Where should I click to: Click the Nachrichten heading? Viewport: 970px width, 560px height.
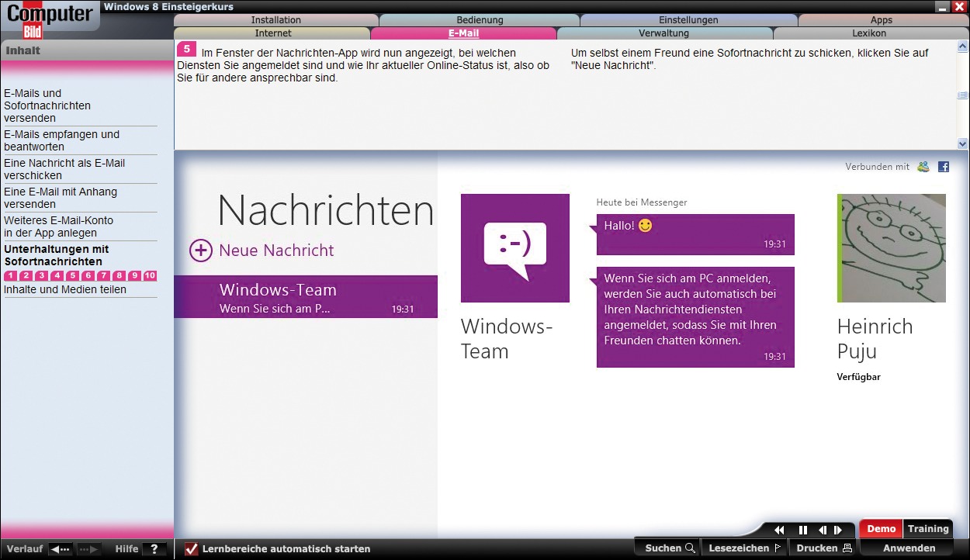click(x=326, y=210)
